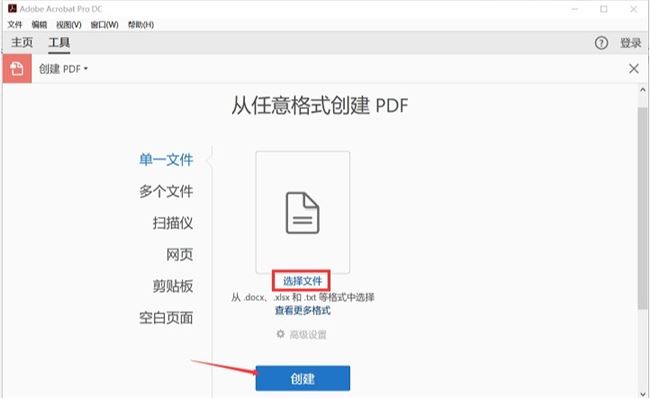
Task: Open the 视图(V) menu
Action: pos(69,25)
